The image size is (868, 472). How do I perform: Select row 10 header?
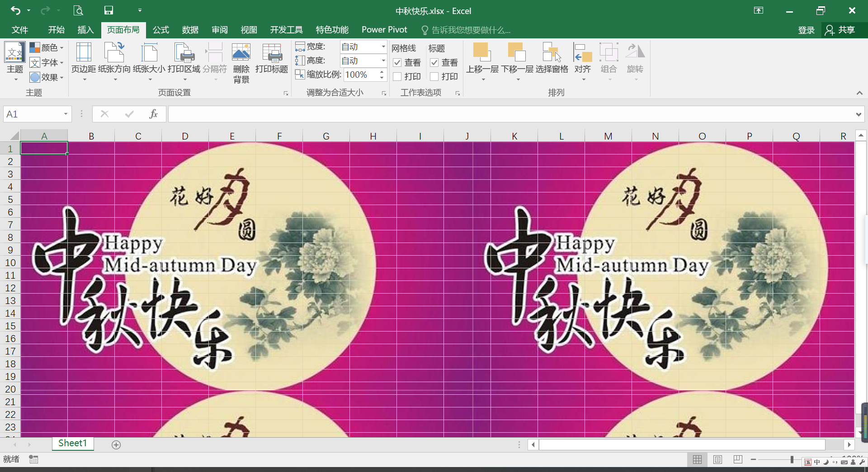tap(10, 262)
